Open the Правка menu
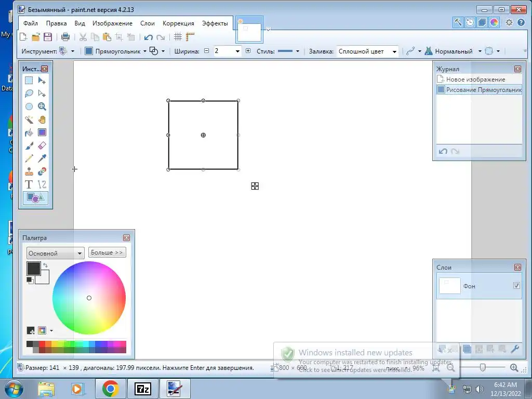This screenshot has width=532, height=399. pyautogui.click(x=56, y=23)
